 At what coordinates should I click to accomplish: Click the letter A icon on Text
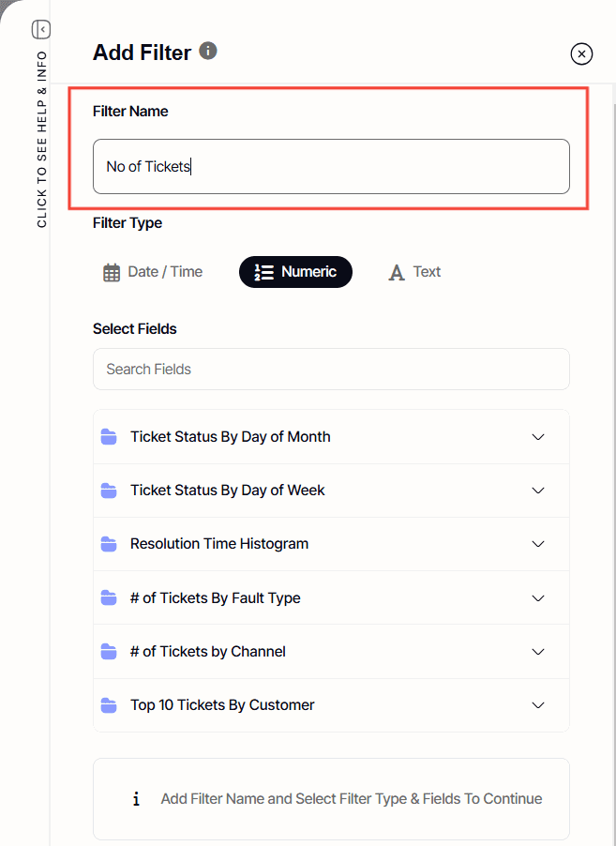(x=397, y=273)
